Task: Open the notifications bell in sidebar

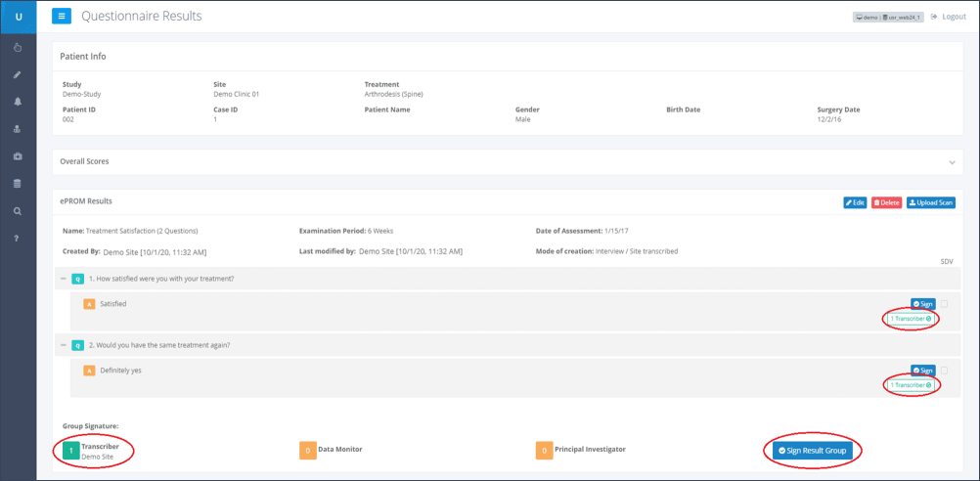Action: 18,102
